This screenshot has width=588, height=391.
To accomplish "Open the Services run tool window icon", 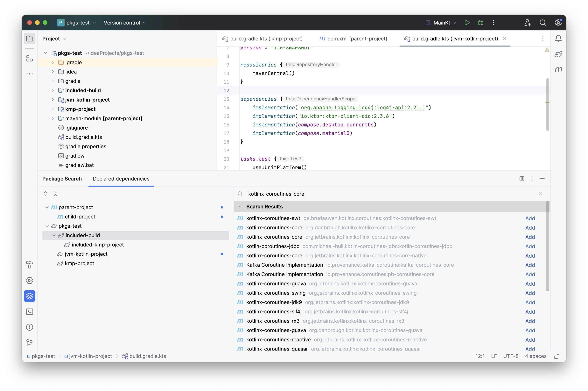I will pos(29,281).
